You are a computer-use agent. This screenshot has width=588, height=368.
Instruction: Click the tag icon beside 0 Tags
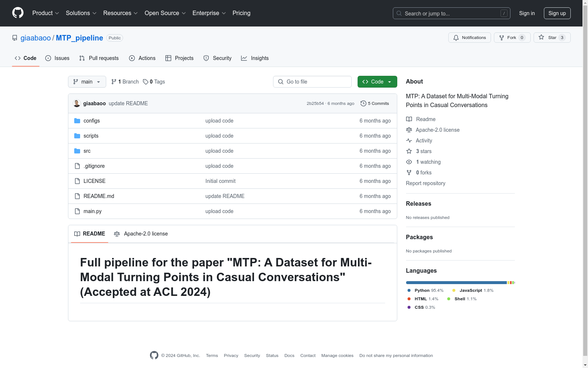146,82
